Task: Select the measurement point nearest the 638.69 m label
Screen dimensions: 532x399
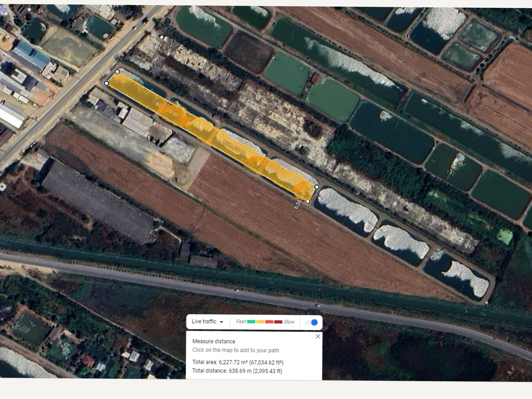Action: point(308,201)
